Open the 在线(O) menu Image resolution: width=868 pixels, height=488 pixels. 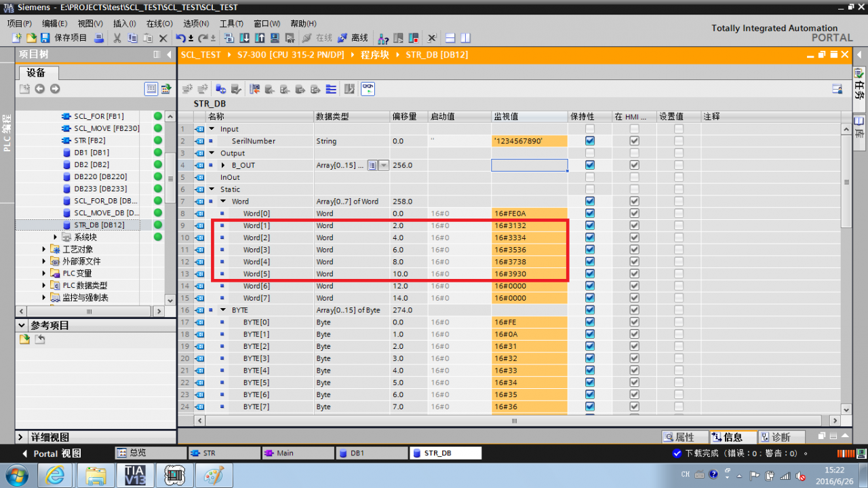click(160, 23)
